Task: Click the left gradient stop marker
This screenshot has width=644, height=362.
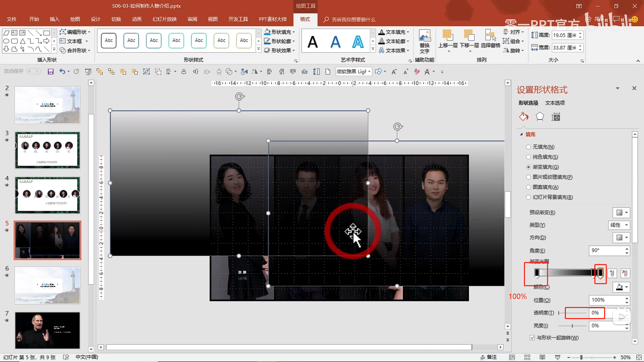Action: click(537, 273)
